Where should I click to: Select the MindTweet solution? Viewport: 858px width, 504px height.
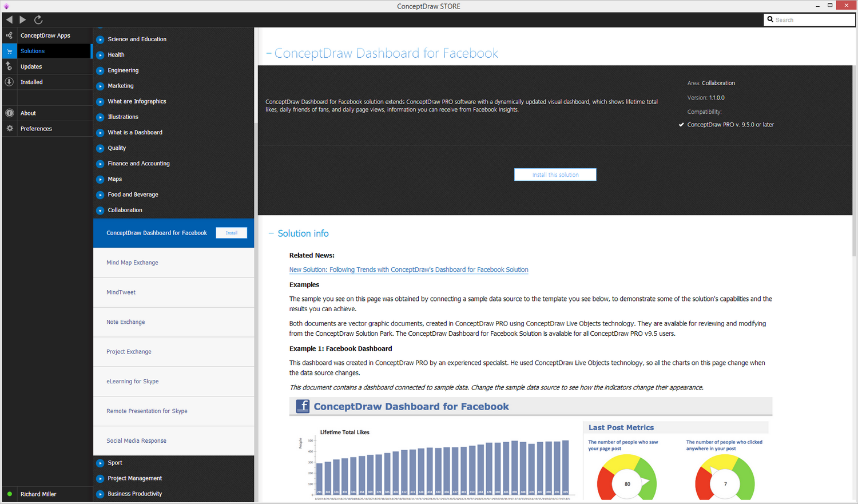pyautogui.click(x=174, y=292)
